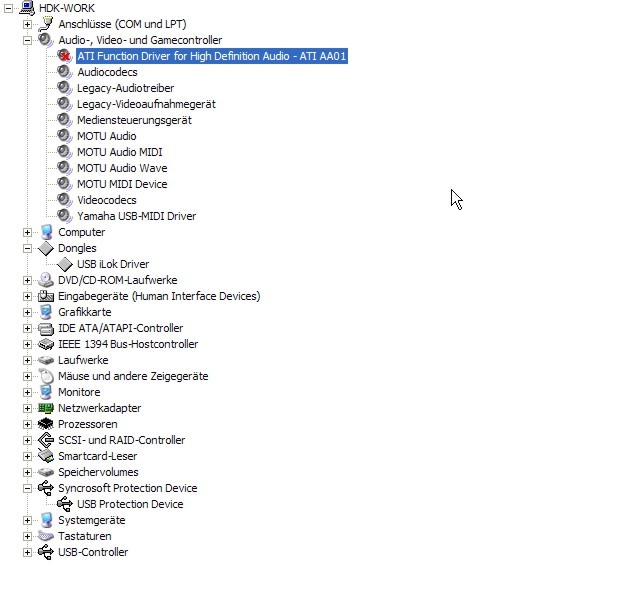The image size is (628, 598).
Task: Select the Speichervolumes category label
Action: tap(98, 472)
